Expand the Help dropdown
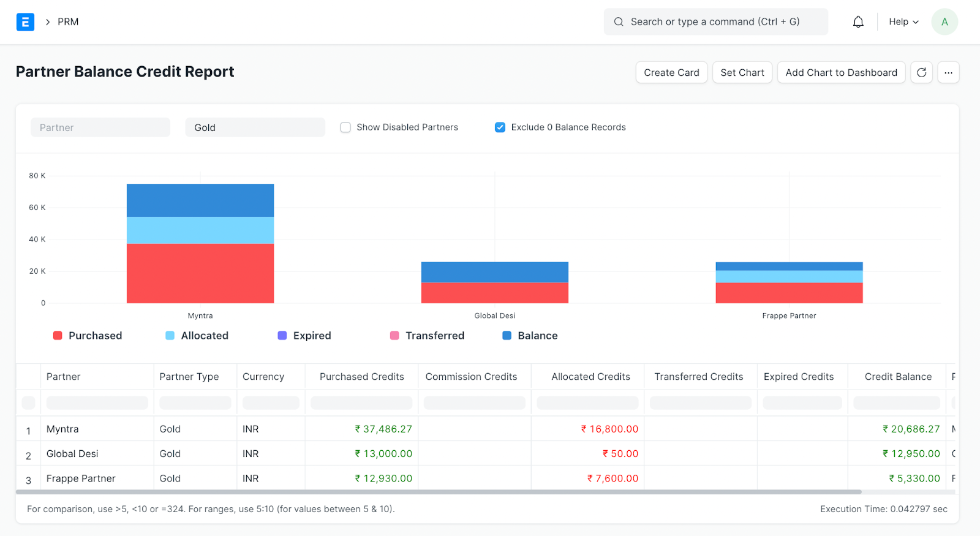Viewport: 980px width, 536px height. [903, 22]
